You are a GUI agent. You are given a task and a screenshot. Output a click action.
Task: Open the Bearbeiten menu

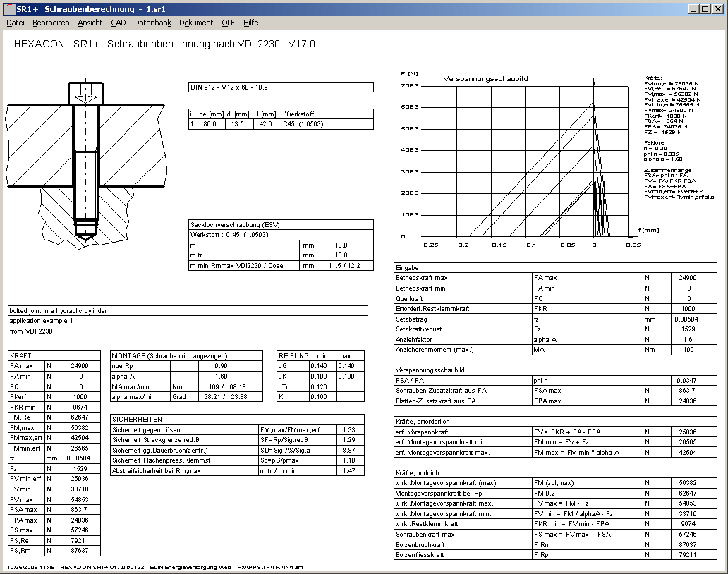coord(51,23)
